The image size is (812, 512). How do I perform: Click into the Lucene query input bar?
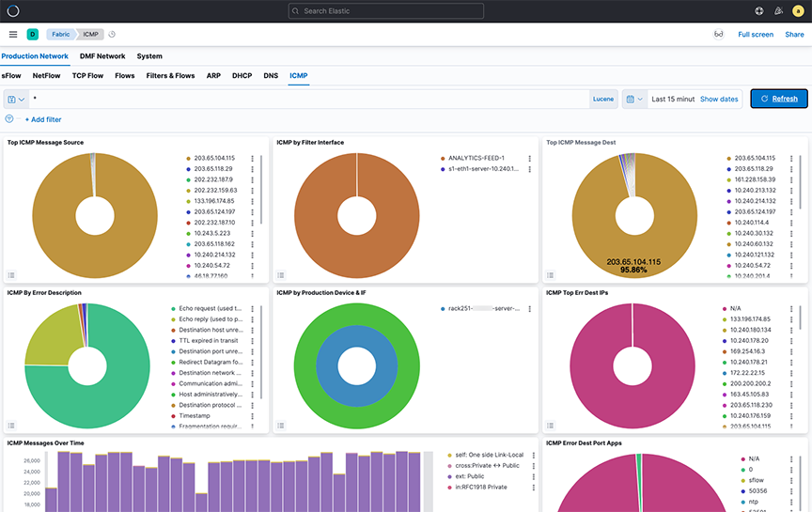pyautogui.click(x=309, y=99)
